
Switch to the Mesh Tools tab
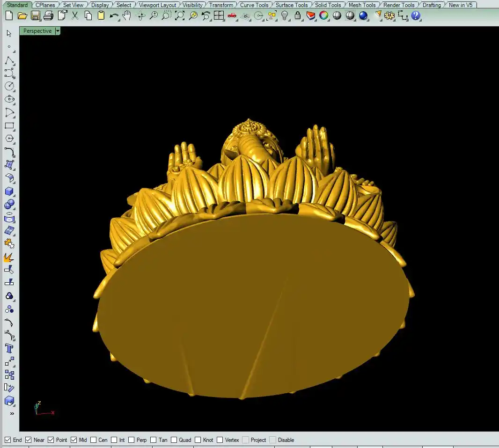[362, 5]
